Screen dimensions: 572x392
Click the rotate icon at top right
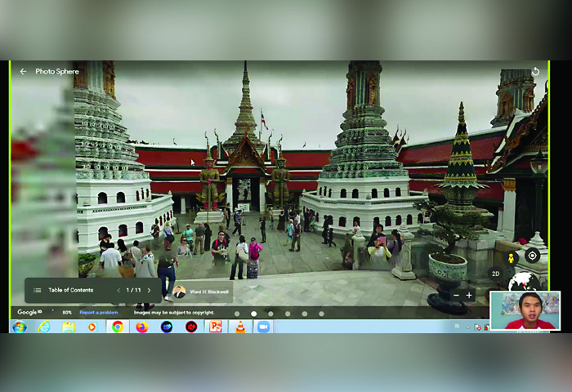pyautogui.click(x=535, y=72)
